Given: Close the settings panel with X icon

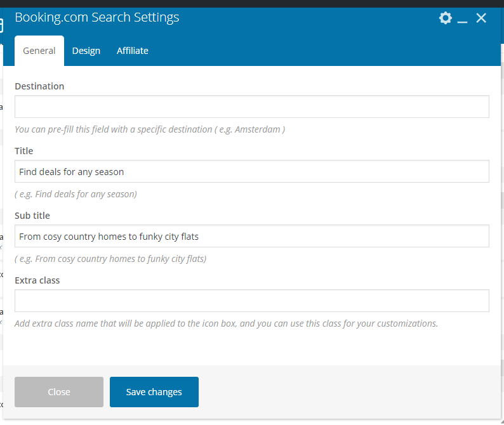Looking at the screenshot, I should [481, 18].
